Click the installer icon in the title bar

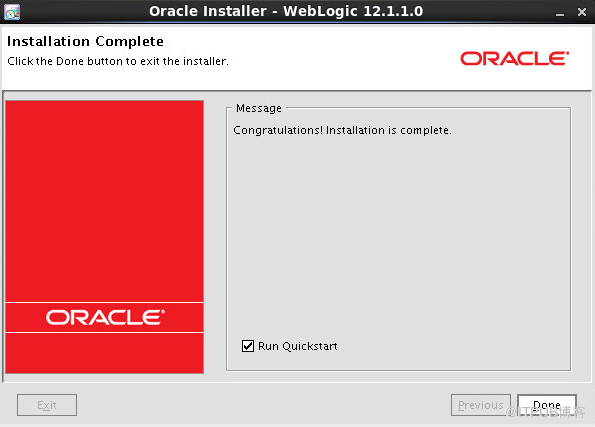pyautogui.click(x=12, y=11)
